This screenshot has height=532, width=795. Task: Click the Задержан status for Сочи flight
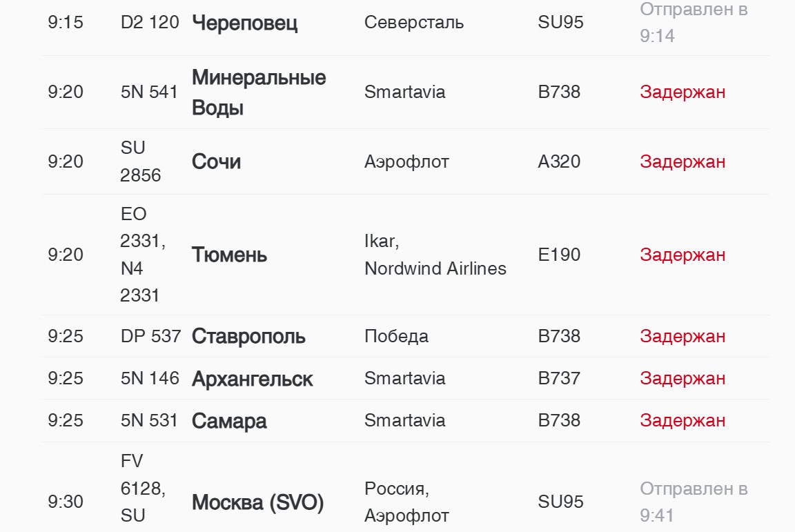coord(683,161)
